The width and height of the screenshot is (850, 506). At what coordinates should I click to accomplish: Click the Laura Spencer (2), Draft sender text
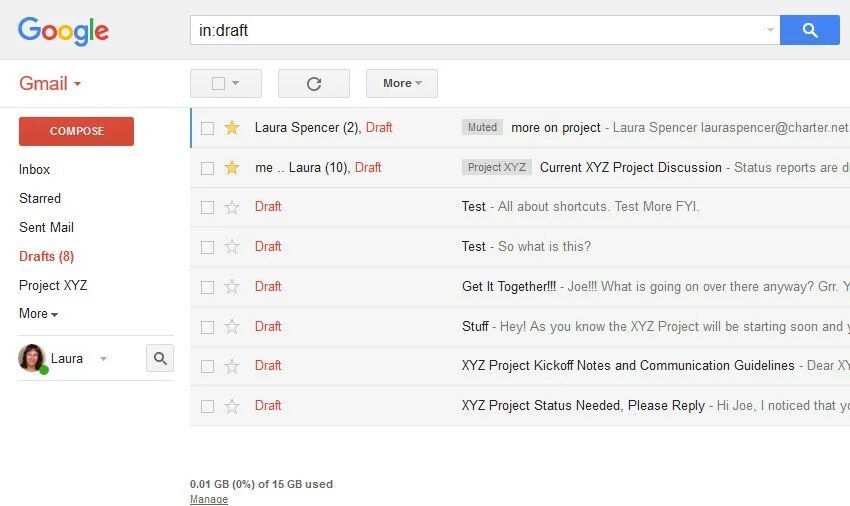324,128
